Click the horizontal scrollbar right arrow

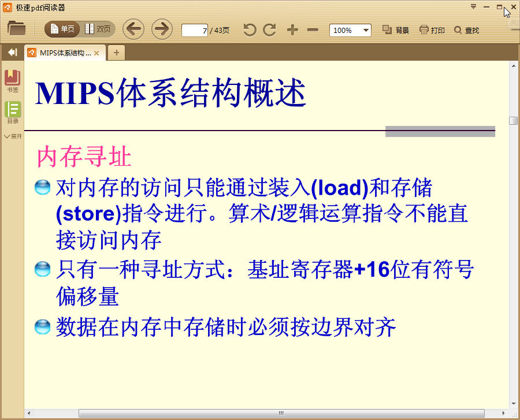point(504,414)
